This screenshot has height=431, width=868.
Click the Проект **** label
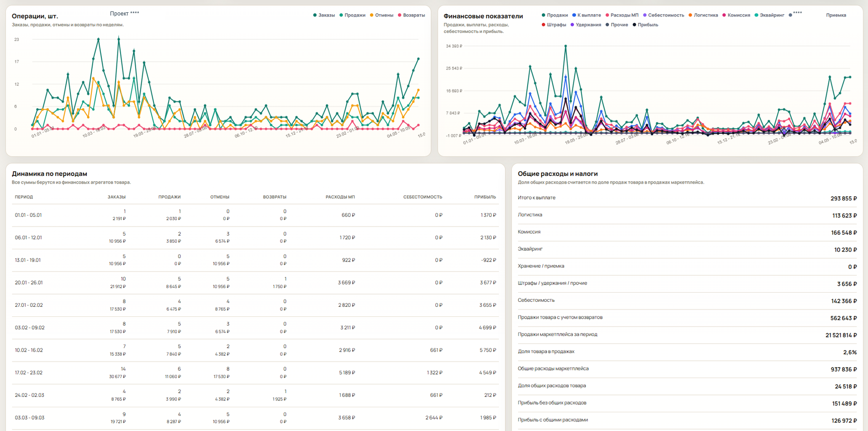click(124, 14)
